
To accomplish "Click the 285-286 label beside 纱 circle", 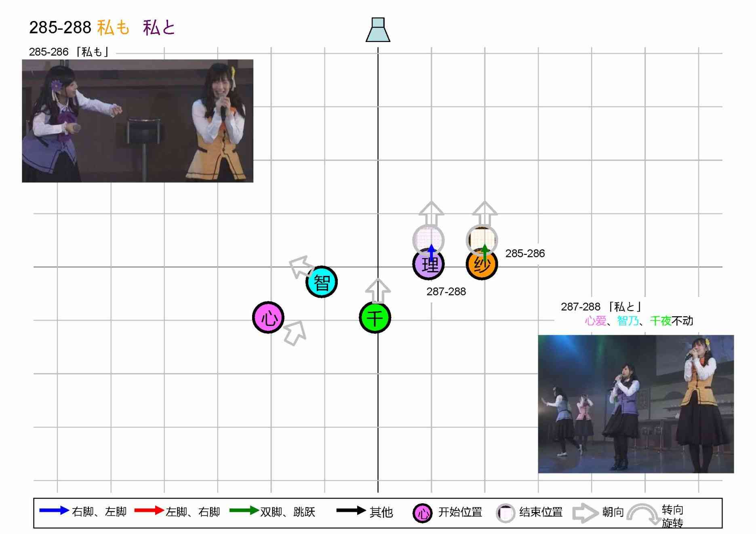I will [x=524, y=253].
